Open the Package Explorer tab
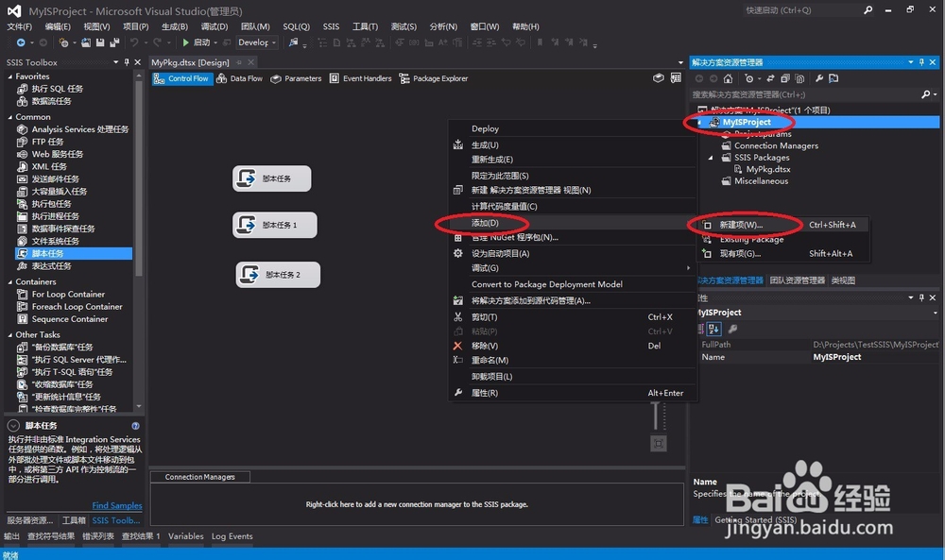Viewport: 945px width, 560px height. (434, 78)
